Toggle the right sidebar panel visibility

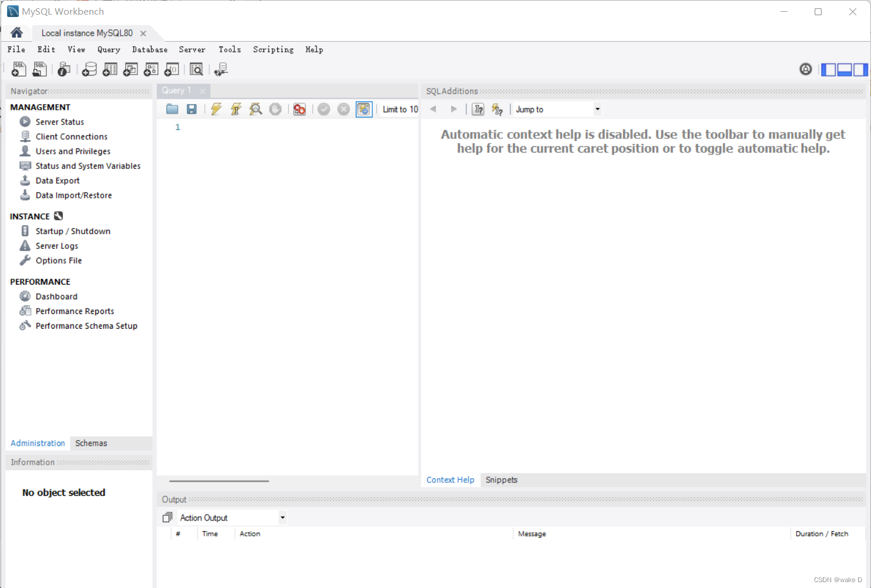click(x=860, y=69)
